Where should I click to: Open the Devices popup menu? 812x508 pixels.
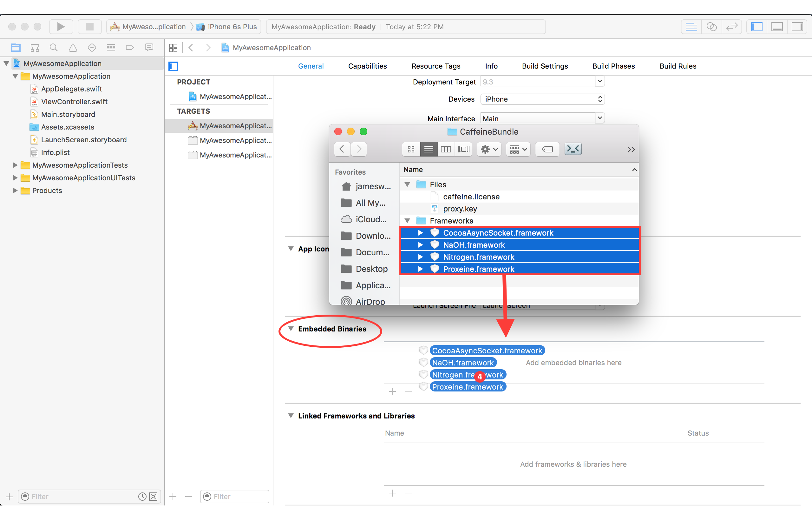pos(542,99)
